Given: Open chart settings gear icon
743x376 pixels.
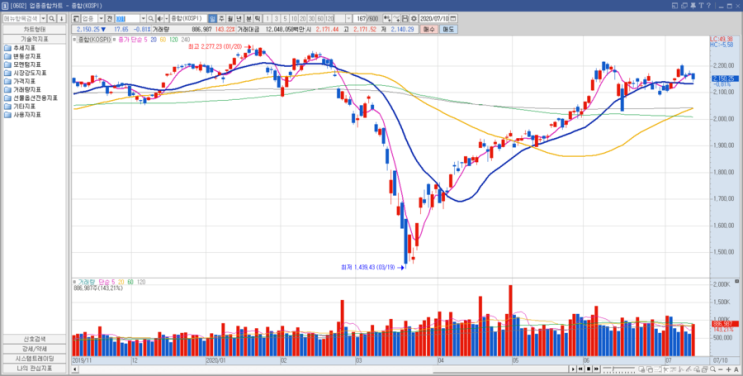Looking at the screenshot, I should point(414,18).
